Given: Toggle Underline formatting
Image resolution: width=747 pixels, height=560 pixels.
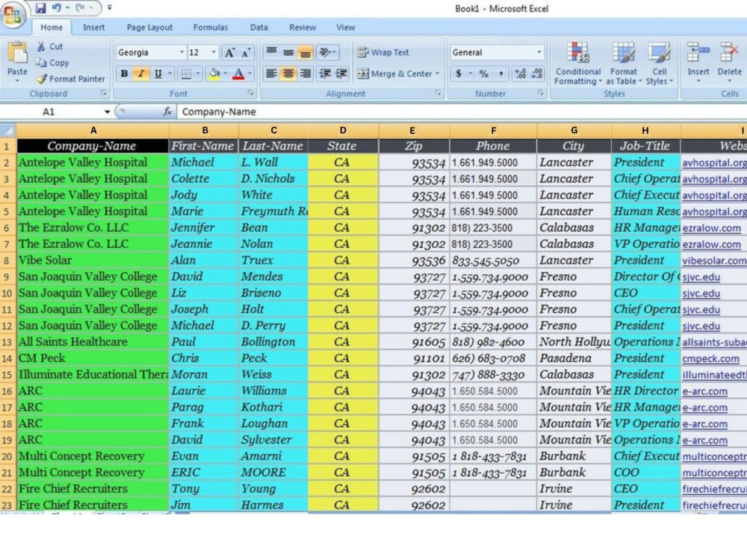Looking at the screenshot, I should [158, 74].
